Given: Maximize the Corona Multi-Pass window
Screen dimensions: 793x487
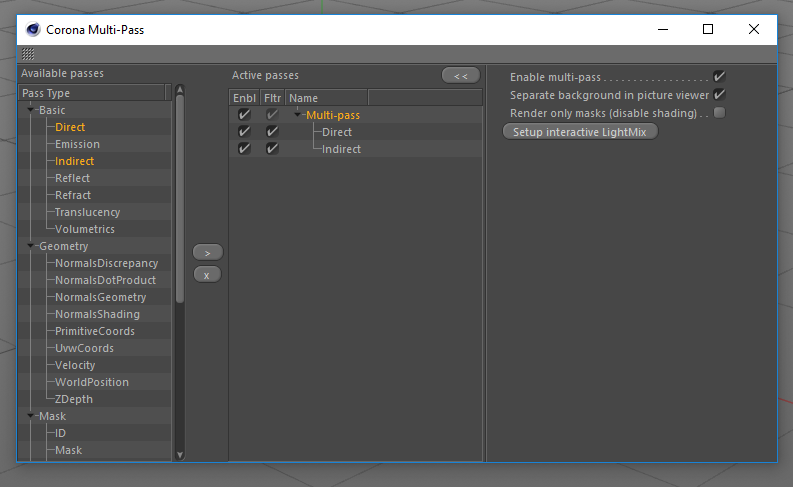Looking at the screenshot, I should click(708, 30).
